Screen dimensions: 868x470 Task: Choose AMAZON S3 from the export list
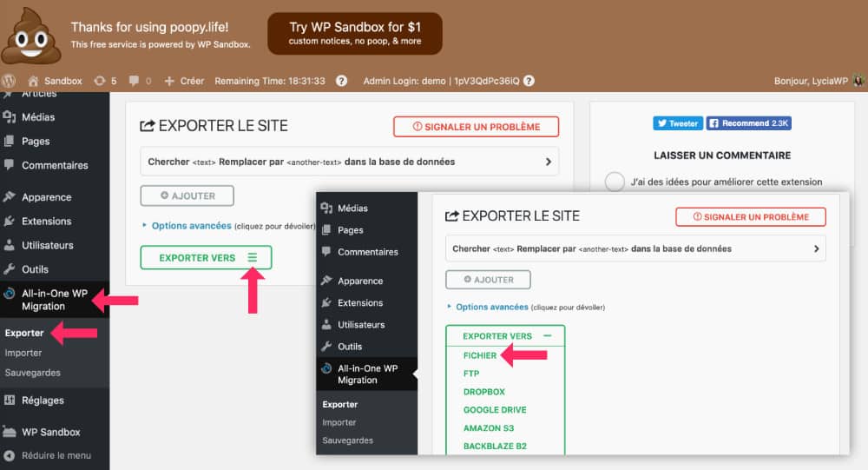point(489,428)
